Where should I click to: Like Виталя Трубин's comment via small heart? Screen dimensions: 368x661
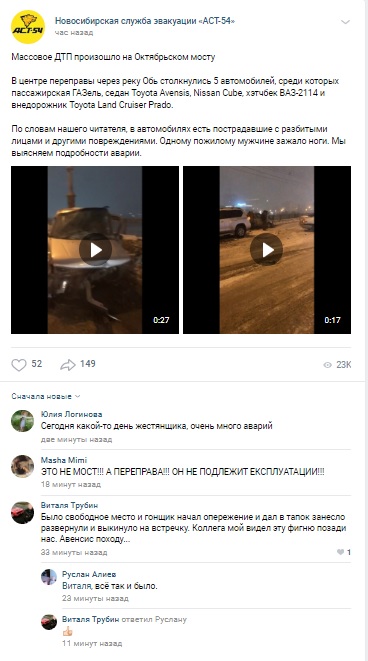coord(341,552)
